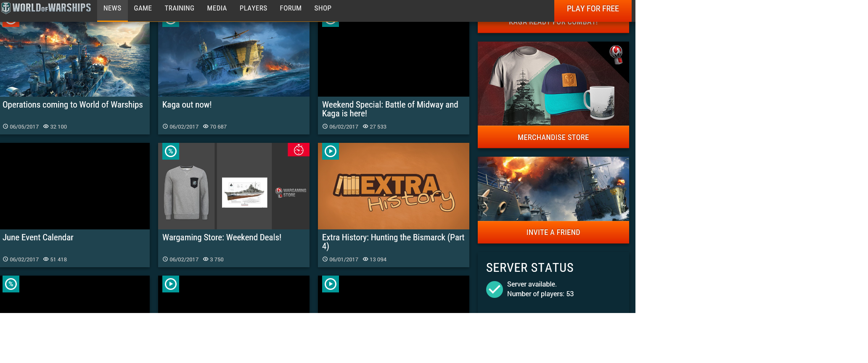Open the SHOP menu item
This screenshot has width=868, height=363.
click(323, 8)
